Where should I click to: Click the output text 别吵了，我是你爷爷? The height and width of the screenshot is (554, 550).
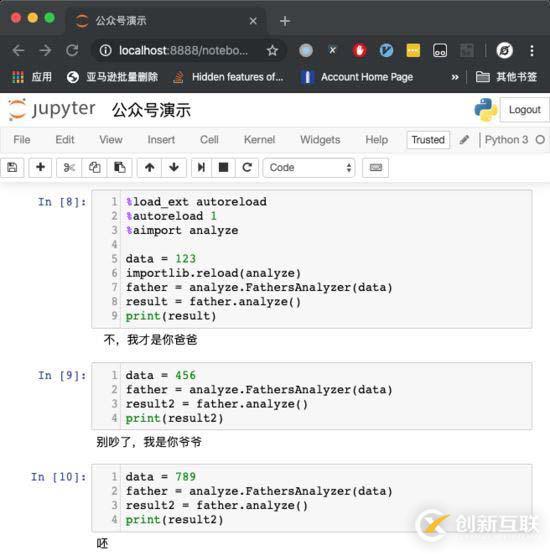pos(149,442)
